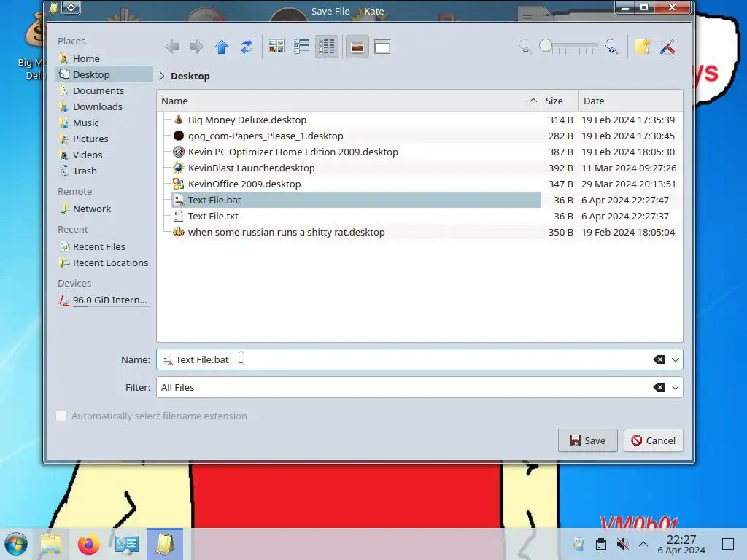Switch to Icons view mode
Screen dimensions: 747x560
(x=276, y=47)
